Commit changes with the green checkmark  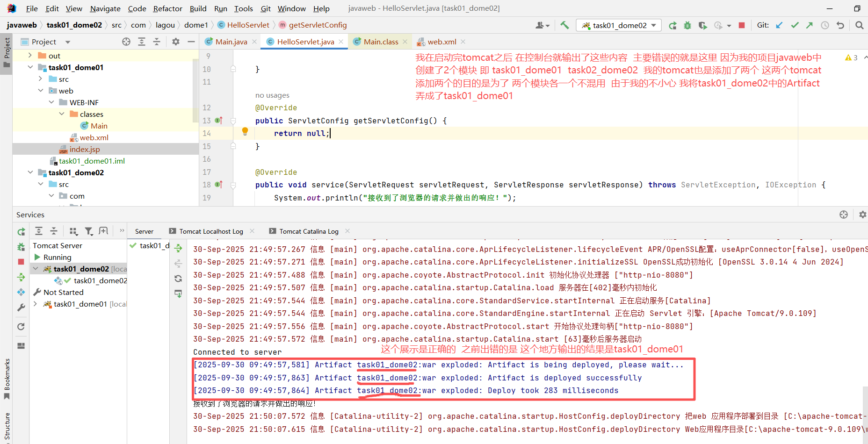tap(795, 25)
